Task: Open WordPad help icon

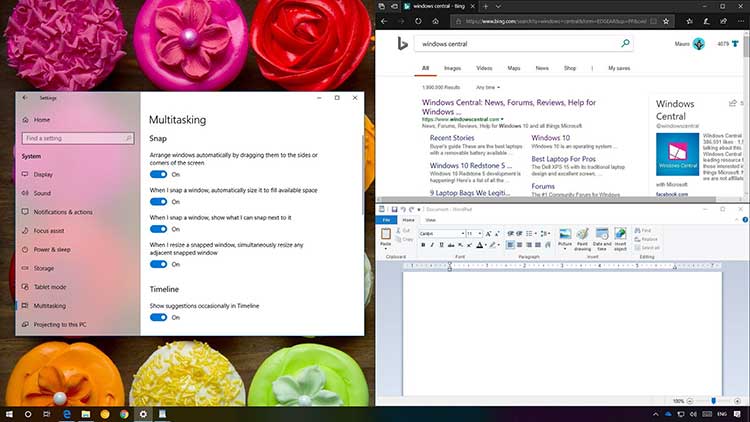Action: [x=745, y=220]
